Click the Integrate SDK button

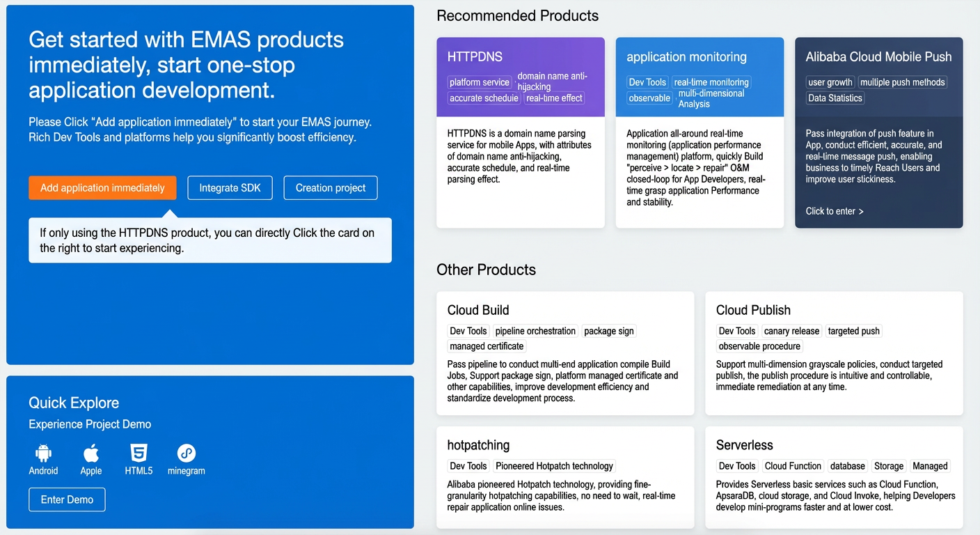pos(230,188)
